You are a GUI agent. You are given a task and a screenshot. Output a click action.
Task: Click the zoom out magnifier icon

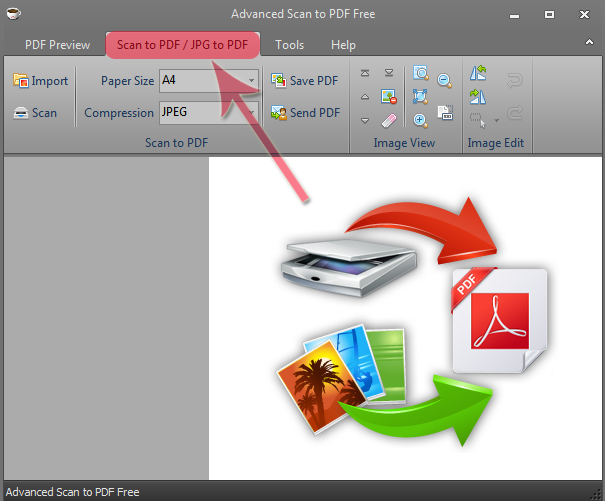pos(444,81)
